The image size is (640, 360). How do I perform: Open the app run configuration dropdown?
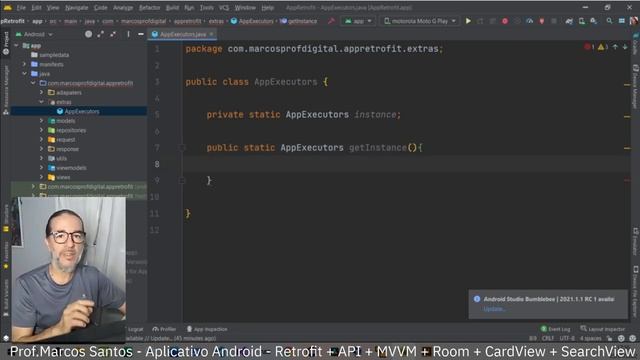pyautogui.click(x=358, y=21)
